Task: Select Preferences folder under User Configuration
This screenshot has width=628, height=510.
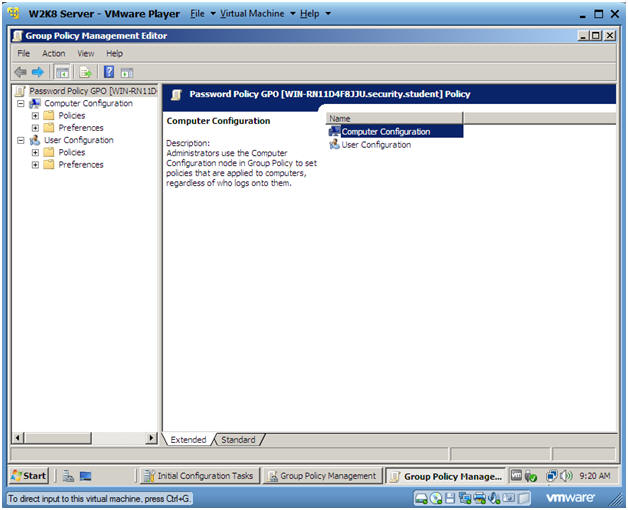Action: click(81, 165)
